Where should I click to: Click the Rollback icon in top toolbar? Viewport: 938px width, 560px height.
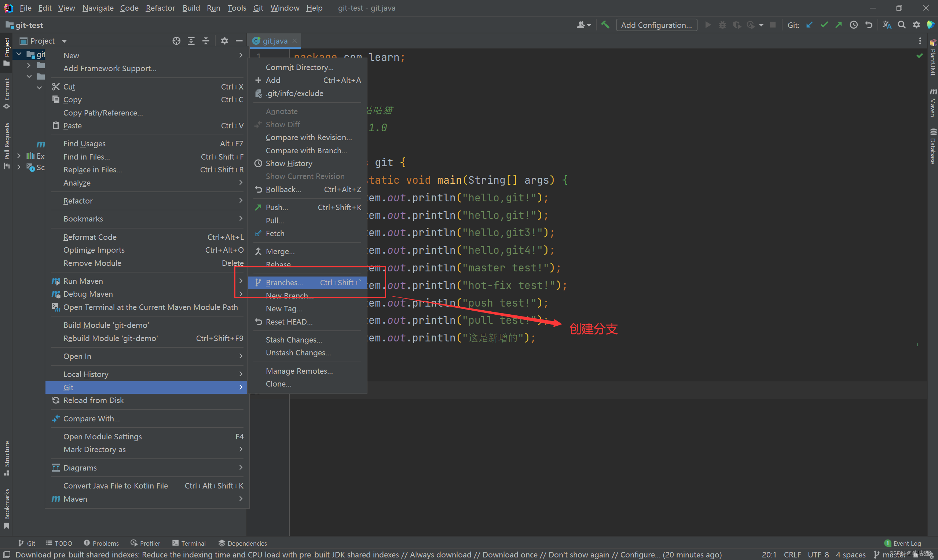(x=869, y=25)
